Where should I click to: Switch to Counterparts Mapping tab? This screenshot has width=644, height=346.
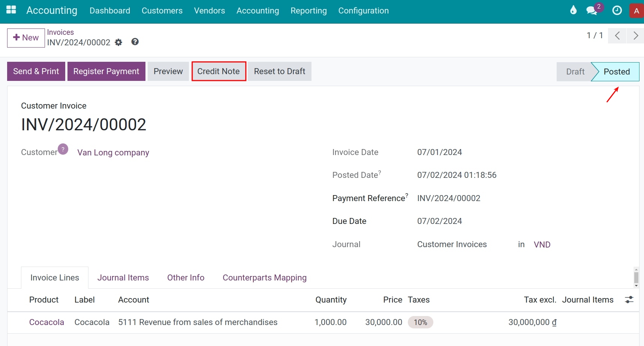click(x=265, y=277)
